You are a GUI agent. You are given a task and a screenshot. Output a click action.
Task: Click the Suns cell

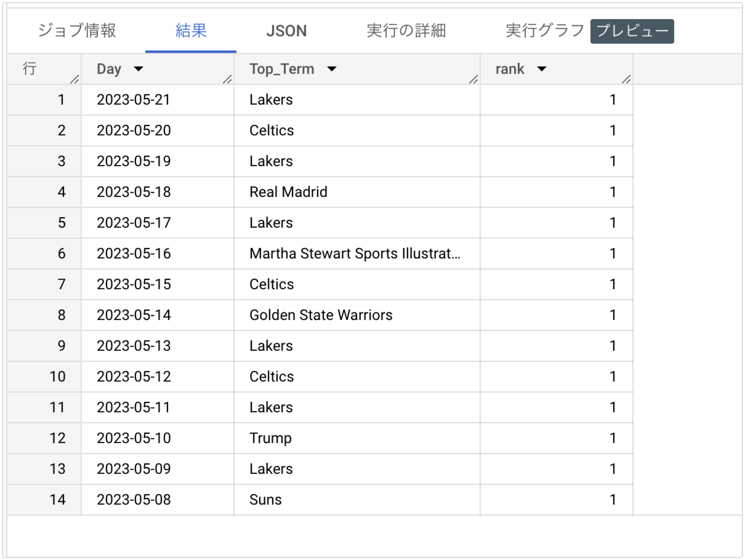(357, 500)
